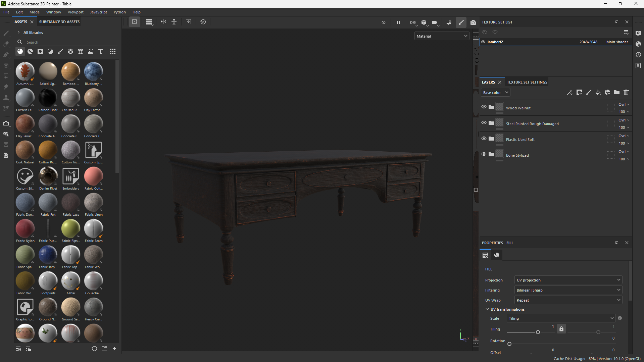Toggle the pause engine computation button
644x362 pixels.
click(x=398, y=22)
